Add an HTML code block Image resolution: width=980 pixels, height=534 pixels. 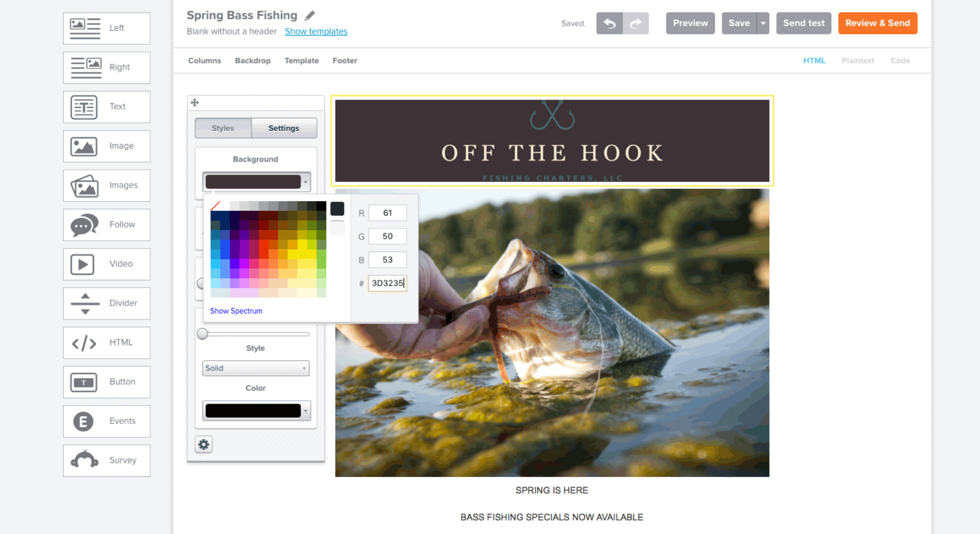[x=107, y=343]
